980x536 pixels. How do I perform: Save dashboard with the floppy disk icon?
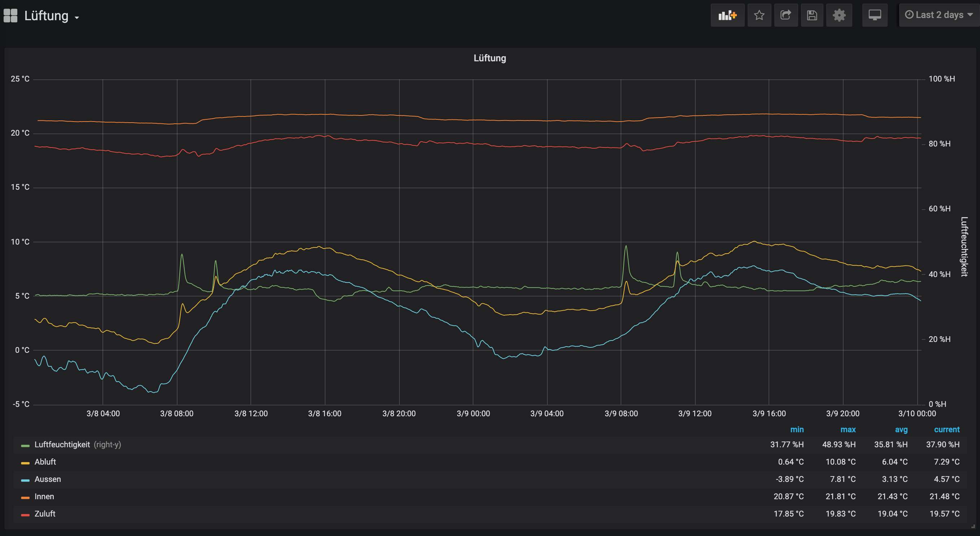click(812, 15)
